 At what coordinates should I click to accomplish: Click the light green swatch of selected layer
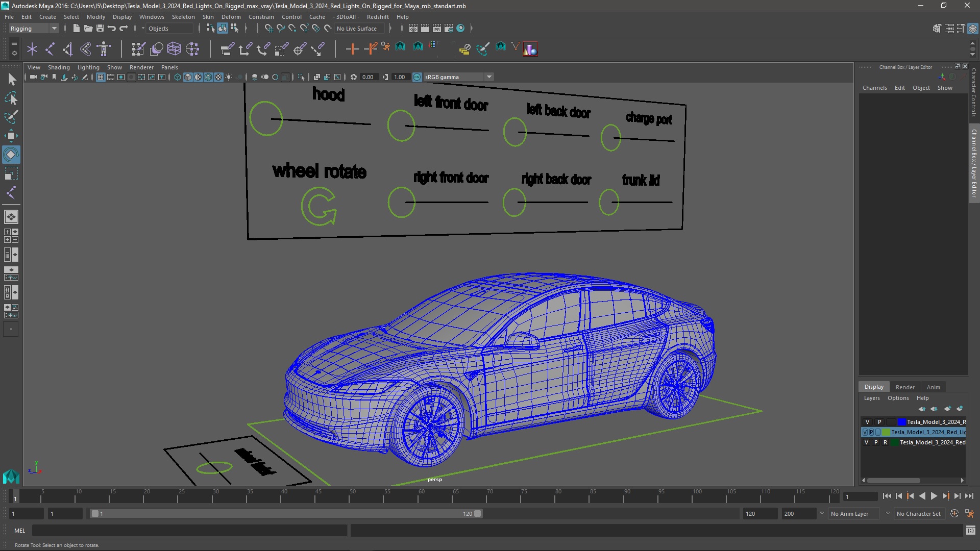[x=887, y=432]
